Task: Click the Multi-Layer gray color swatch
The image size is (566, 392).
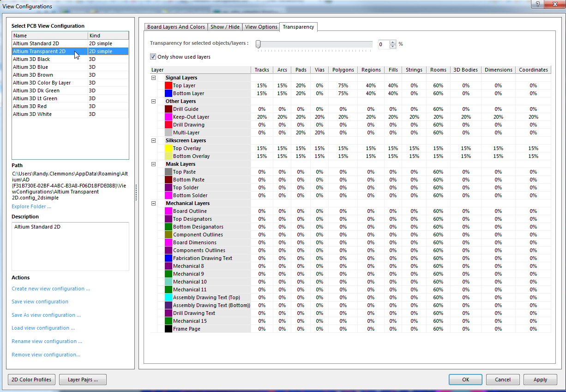Action: coord(169,133)
